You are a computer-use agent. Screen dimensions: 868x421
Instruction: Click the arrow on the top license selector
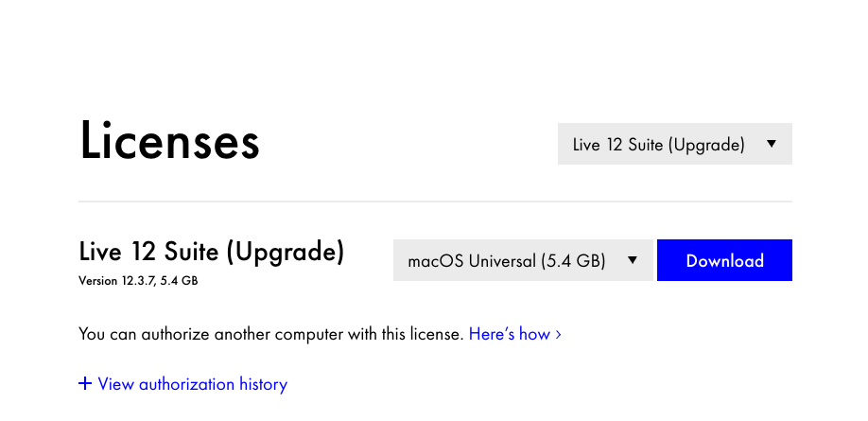point(772,144)
